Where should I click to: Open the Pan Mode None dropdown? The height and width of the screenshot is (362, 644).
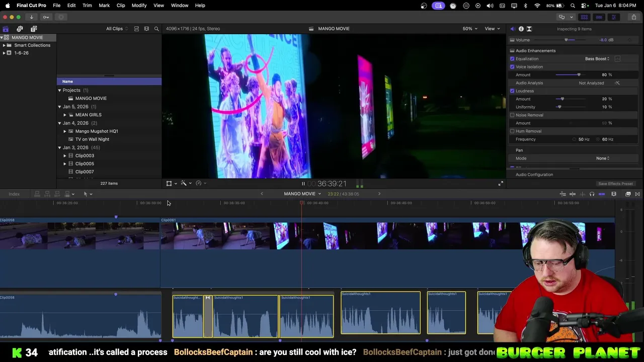603,158
